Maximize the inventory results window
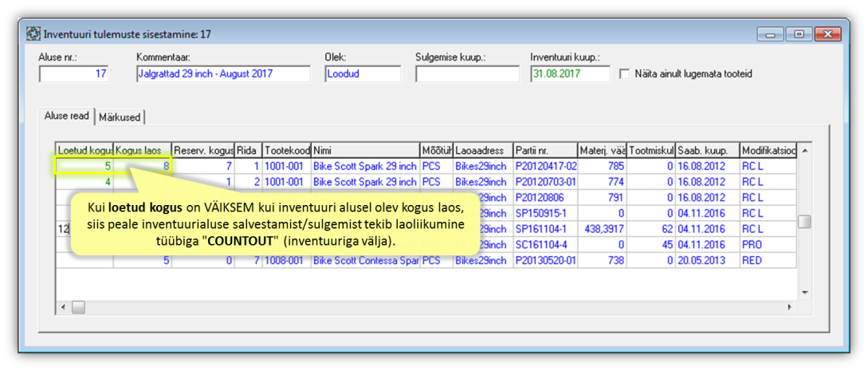 coord(797,34)
